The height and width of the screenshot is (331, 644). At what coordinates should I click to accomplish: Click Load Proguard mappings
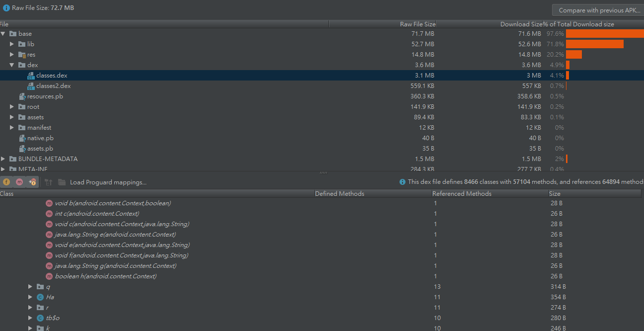tap(108, 182)
